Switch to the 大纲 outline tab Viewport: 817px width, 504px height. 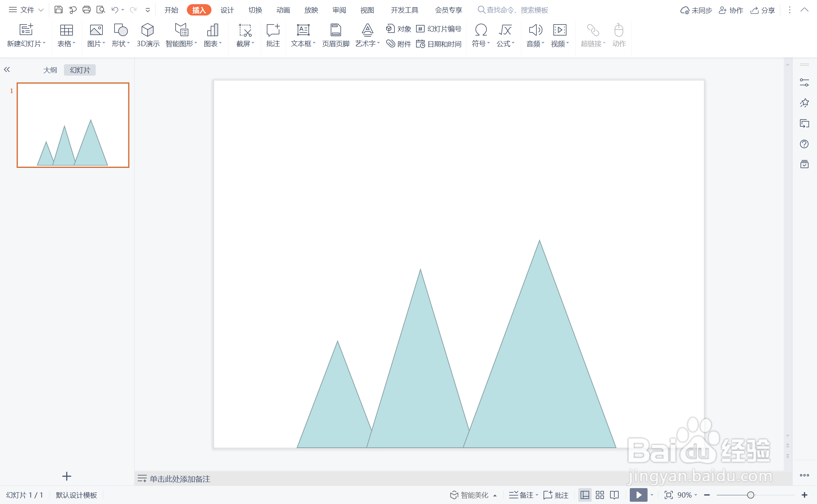tap(50, 70)
